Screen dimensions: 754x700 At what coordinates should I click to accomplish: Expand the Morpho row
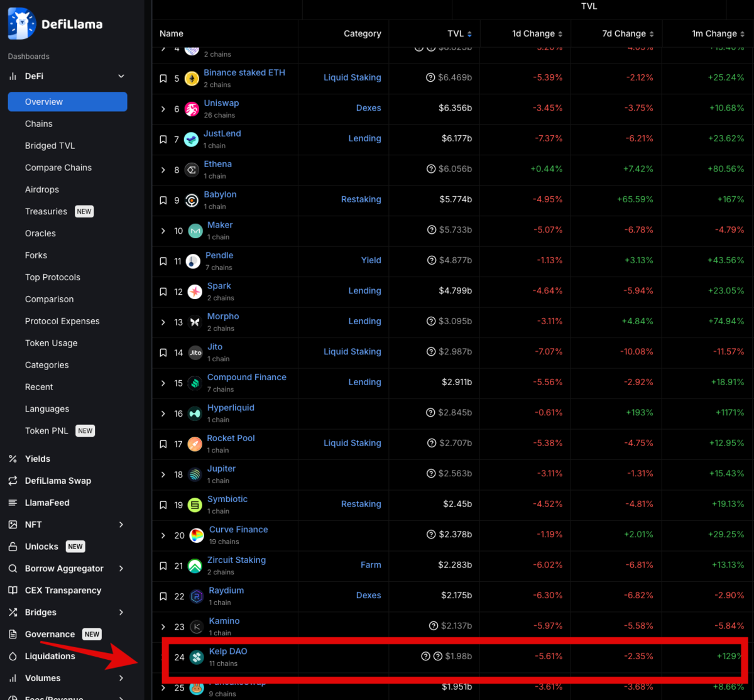(163, 322)
